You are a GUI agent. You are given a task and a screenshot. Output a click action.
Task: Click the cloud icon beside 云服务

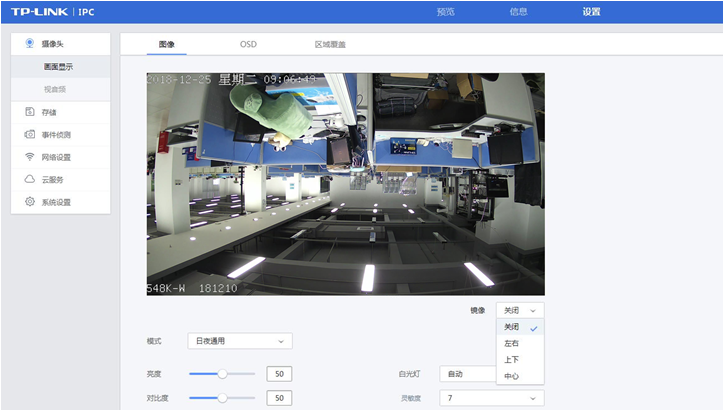coord(30,179)
